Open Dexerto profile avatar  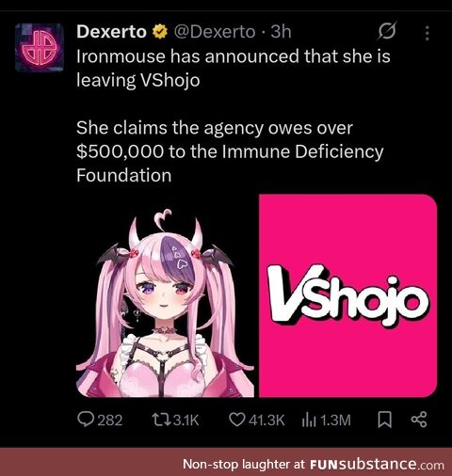coord(40,47)
